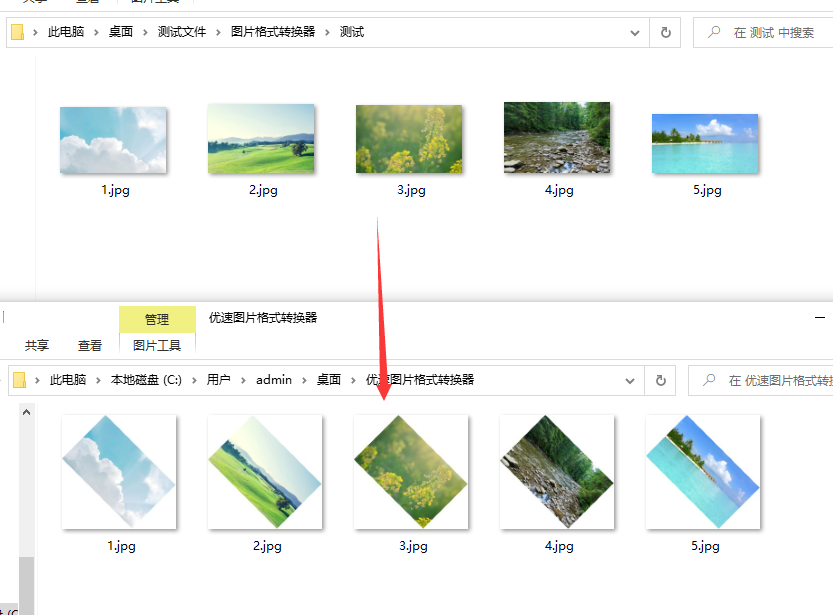Viewport: 833px width, 615px height.
Task: Switch to the 查看 ribbon tab
Action: 90,345
